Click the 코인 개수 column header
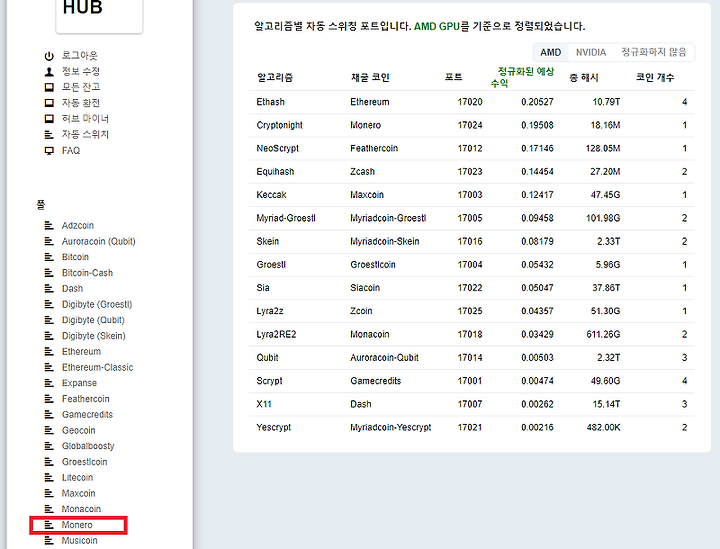 click(655, 77)
